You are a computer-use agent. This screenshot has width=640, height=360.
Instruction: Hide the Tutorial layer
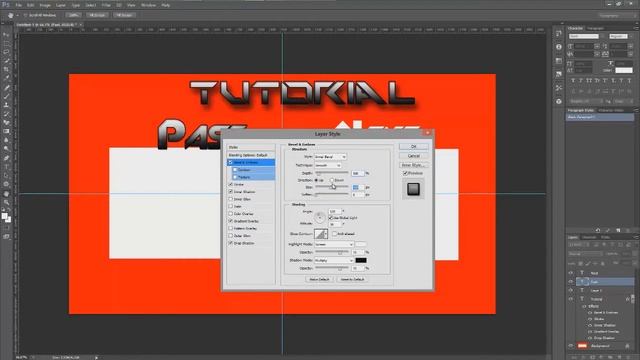(571, 299)
